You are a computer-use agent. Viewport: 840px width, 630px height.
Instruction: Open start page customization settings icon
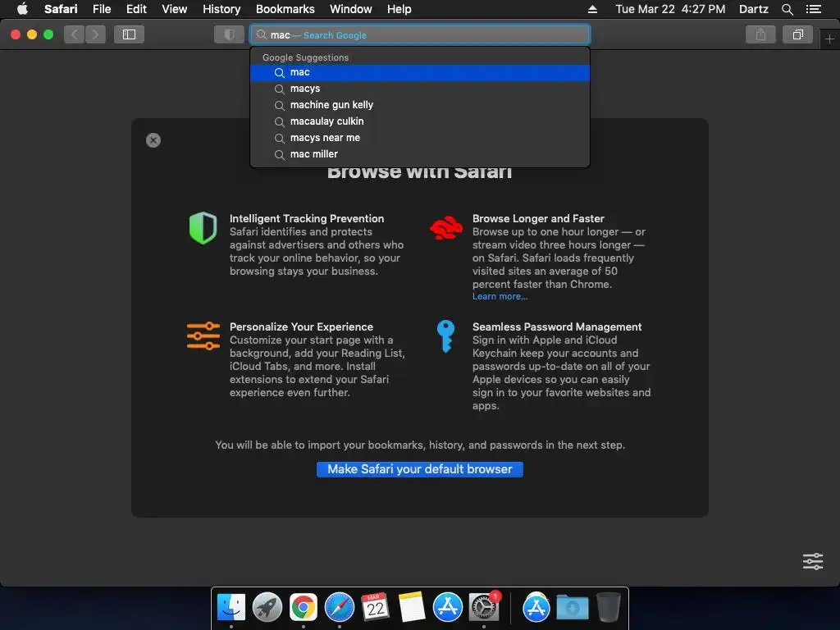813,561
